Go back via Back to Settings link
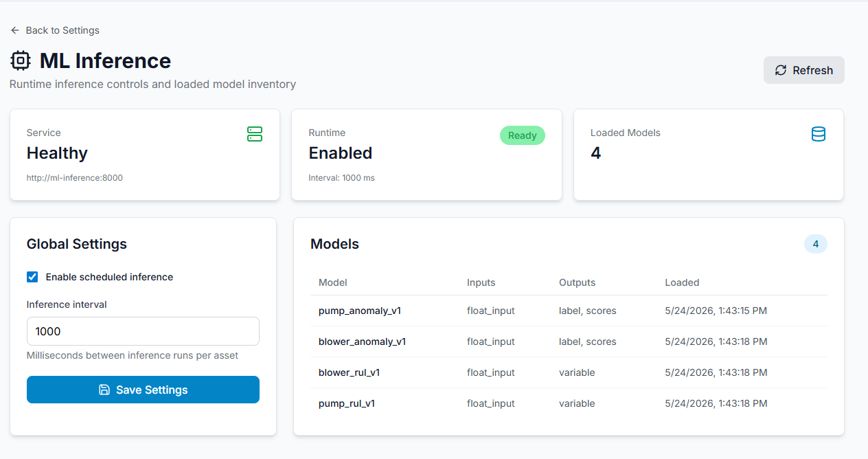 tap(55, 30)
